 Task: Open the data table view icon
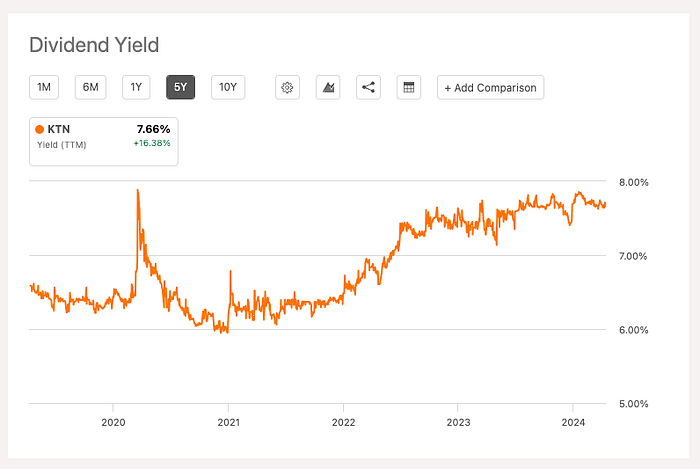click(x=409, y=87)
